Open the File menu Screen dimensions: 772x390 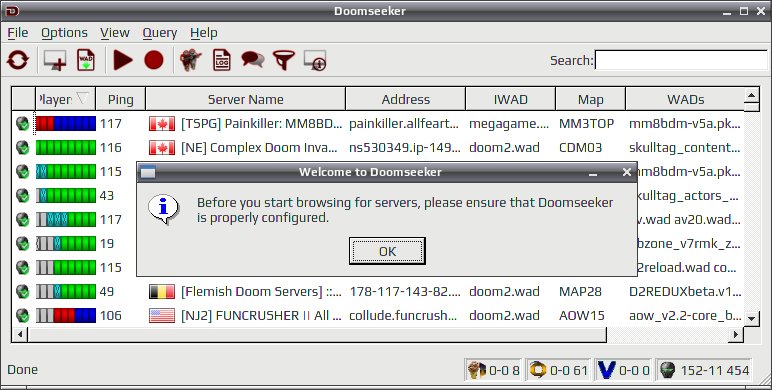pos(18,33)
